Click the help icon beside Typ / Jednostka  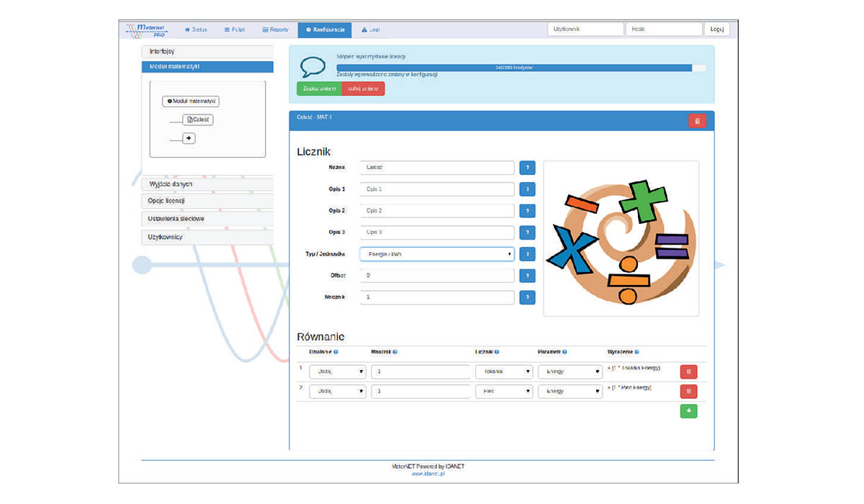527,254
